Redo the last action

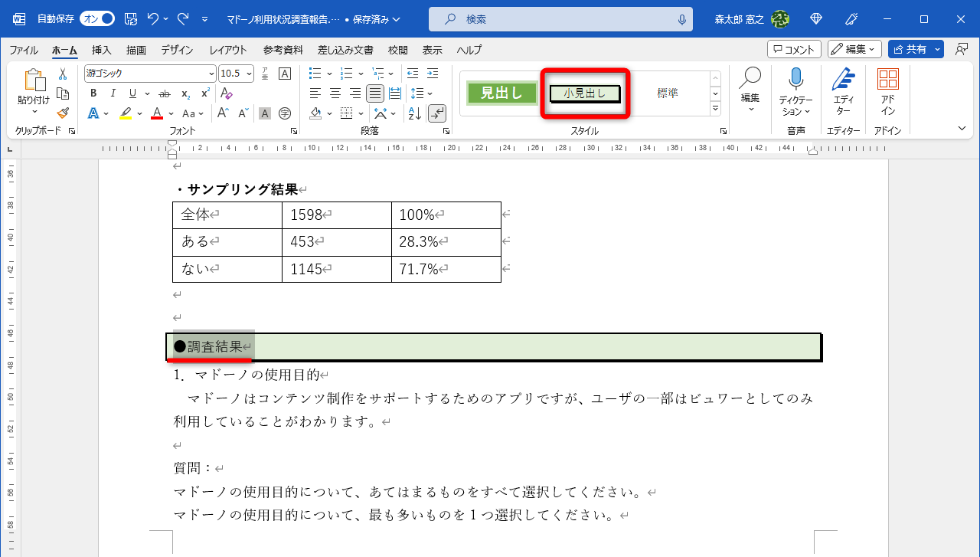tap(182, 19)
